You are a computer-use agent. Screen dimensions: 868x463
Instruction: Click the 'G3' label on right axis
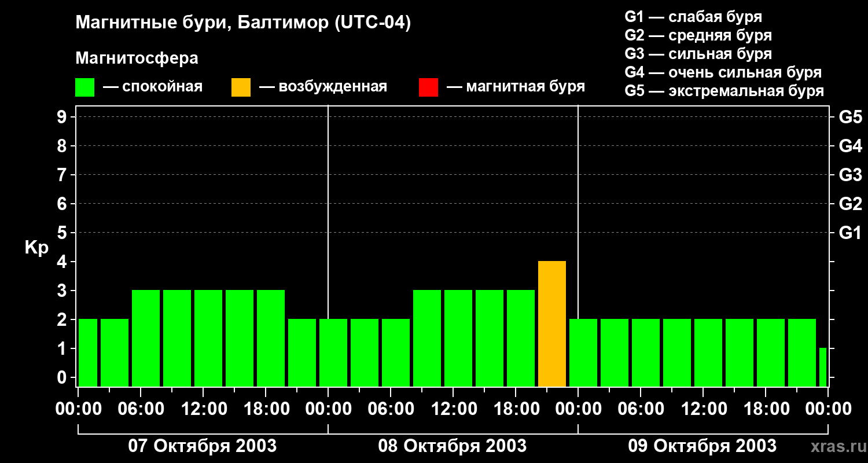click(x=850, y=175)
